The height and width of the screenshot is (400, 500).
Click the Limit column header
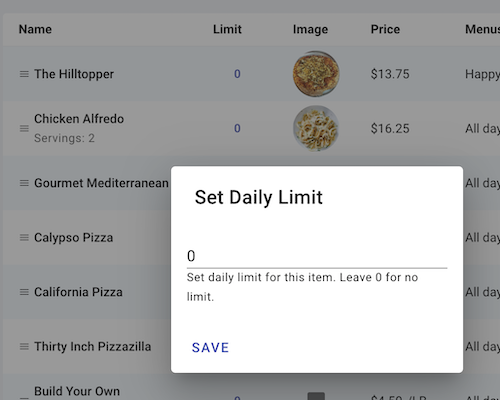[227, 29]
